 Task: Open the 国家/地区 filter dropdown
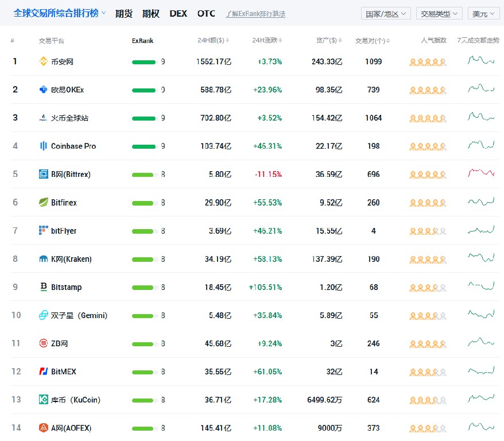coord(386,14)
